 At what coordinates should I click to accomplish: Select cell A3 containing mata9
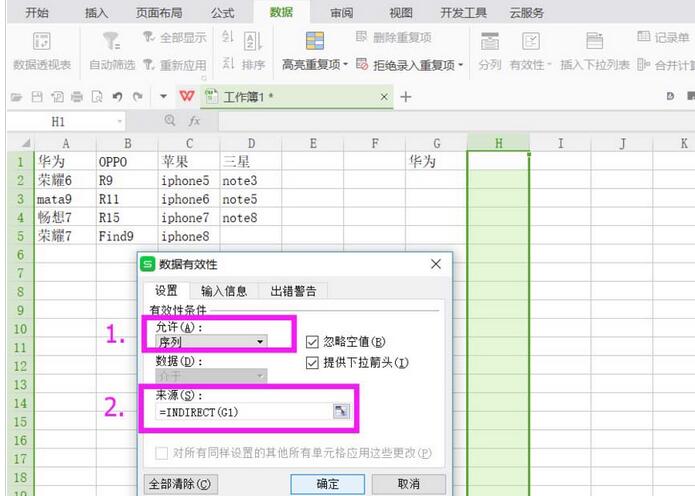click(x=66, y=199)
